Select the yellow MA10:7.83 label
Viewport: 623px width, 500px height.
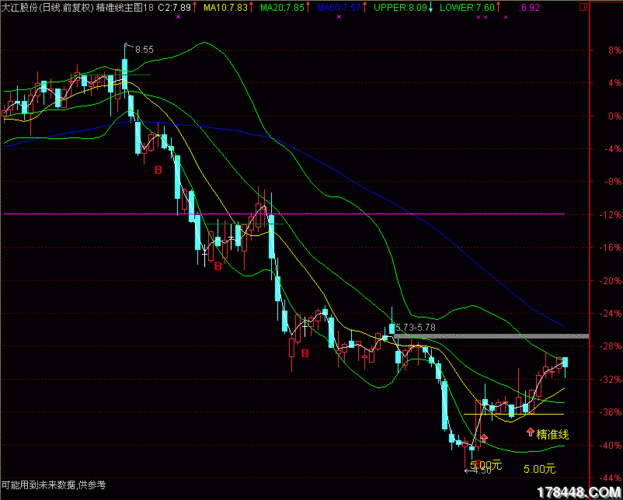coord(225,7)
